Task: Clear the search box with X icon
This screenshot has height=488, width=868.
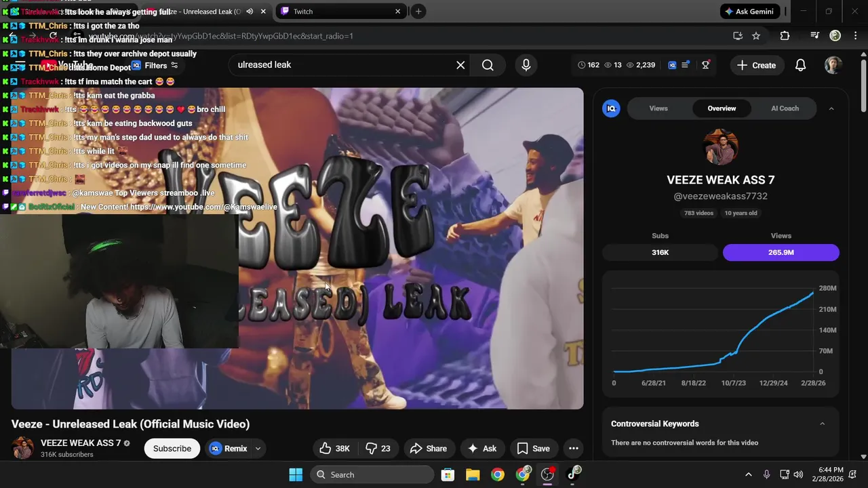Action: [460, 65]
